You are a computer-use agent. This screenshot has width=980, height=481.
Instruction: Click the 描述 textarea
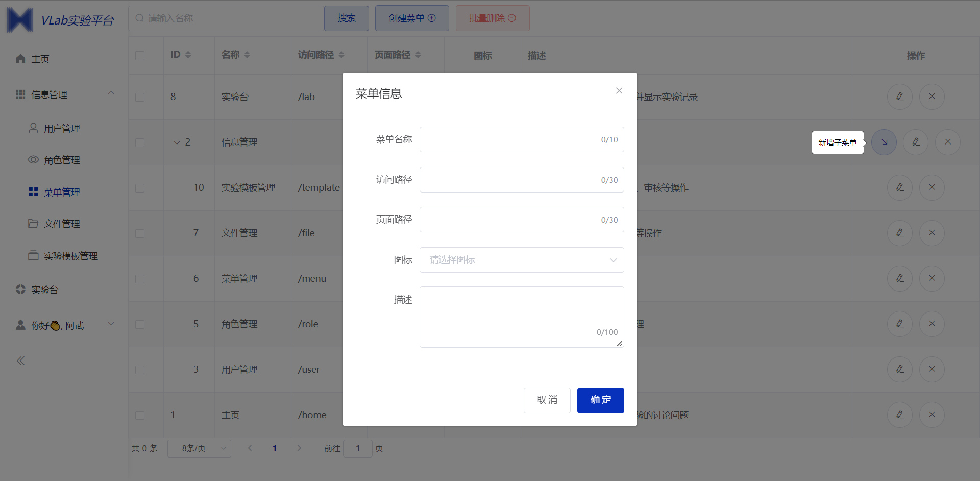coord(522,317)
